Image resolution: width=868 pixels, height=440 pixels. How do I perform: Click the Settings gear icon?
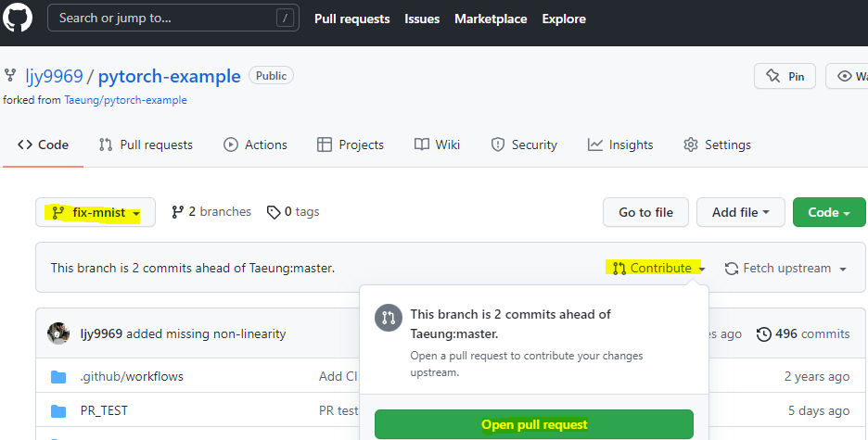(x=690, y=145)
